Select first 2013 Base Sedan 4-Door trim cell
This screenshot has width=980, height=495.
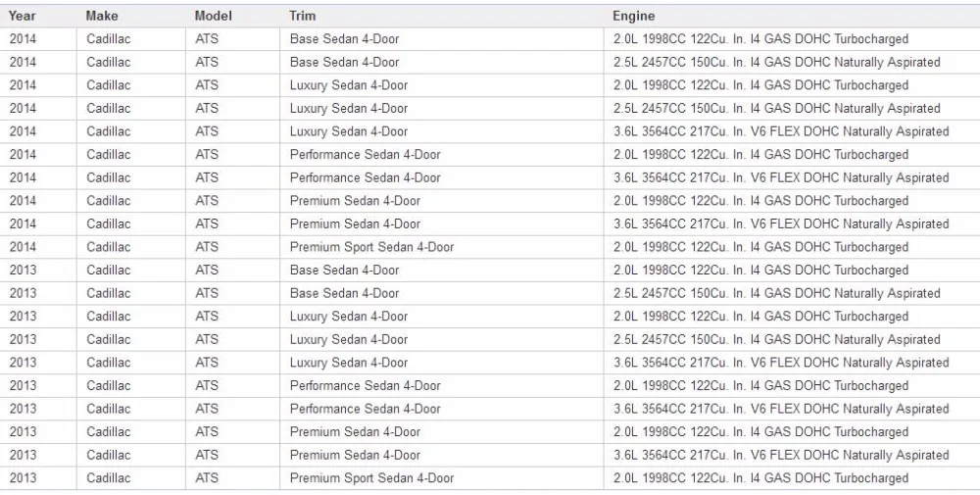point(442,271)
